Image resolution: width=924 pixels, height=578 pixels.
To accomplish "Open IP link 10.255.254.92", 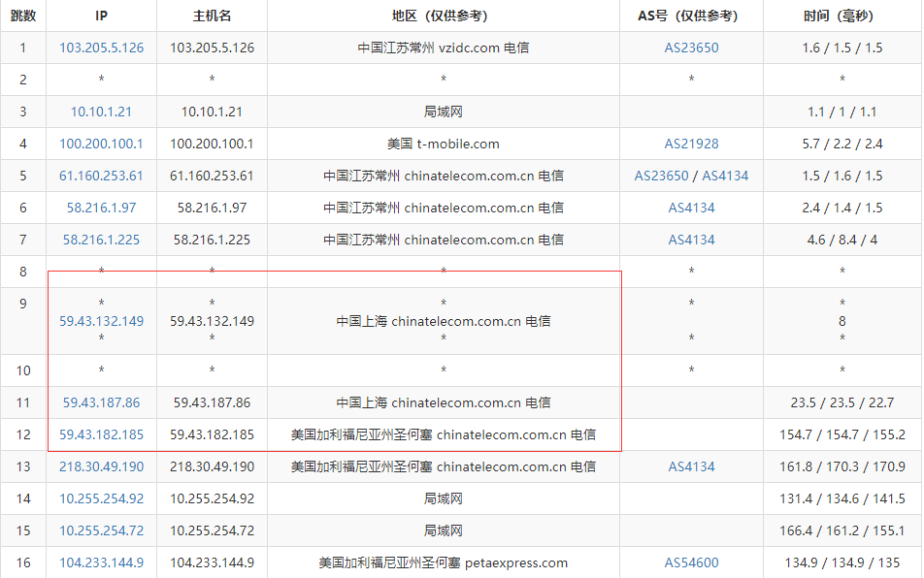I will click(101, 498).
